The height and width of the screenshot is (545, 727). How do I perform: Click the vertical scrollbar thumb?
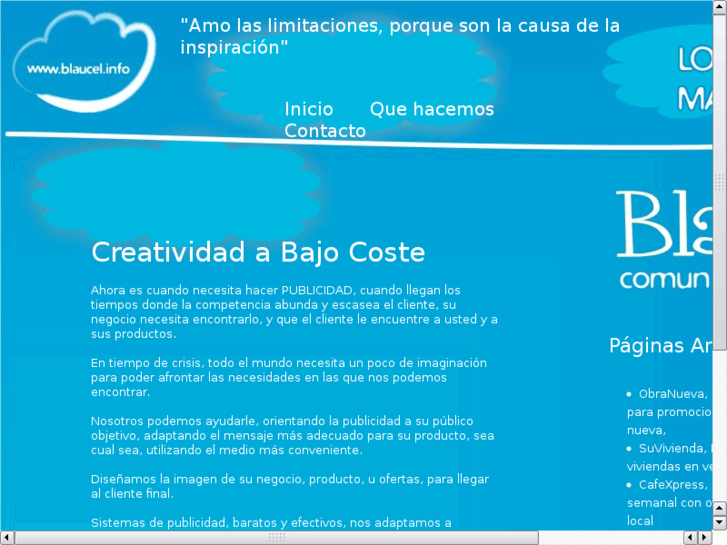720,182
